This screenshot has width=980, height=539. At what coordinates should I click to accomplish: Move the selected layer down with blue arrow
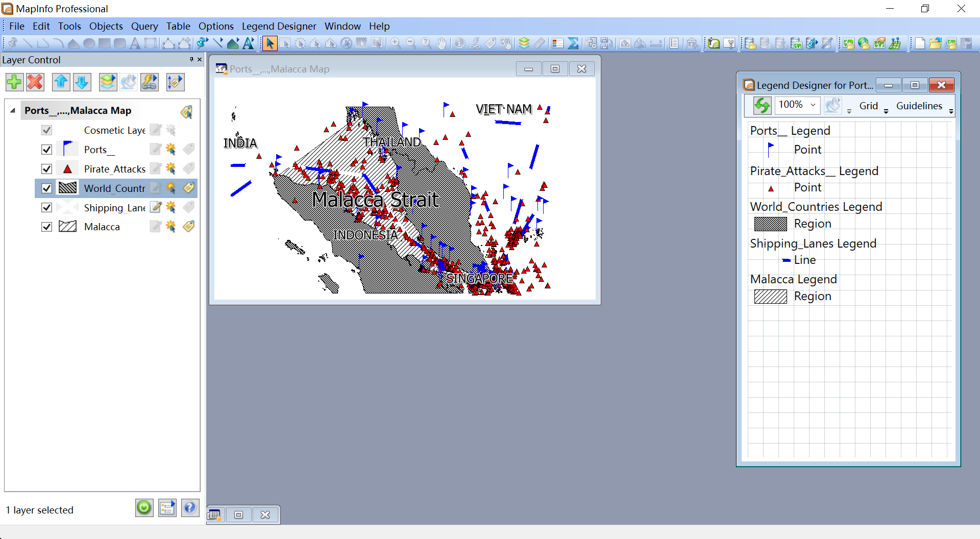[x=82, y=82]
